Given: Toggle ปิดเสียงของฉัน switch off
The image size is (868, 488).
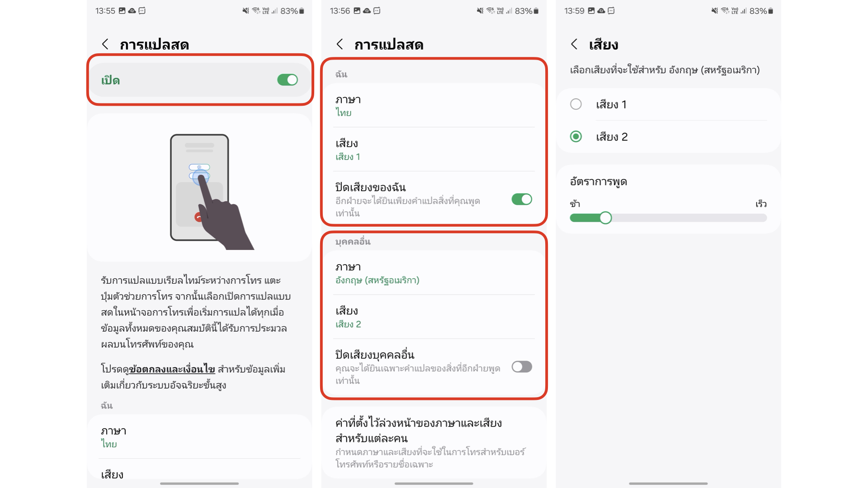Looking at the screenshot, I should click(522, 199).
